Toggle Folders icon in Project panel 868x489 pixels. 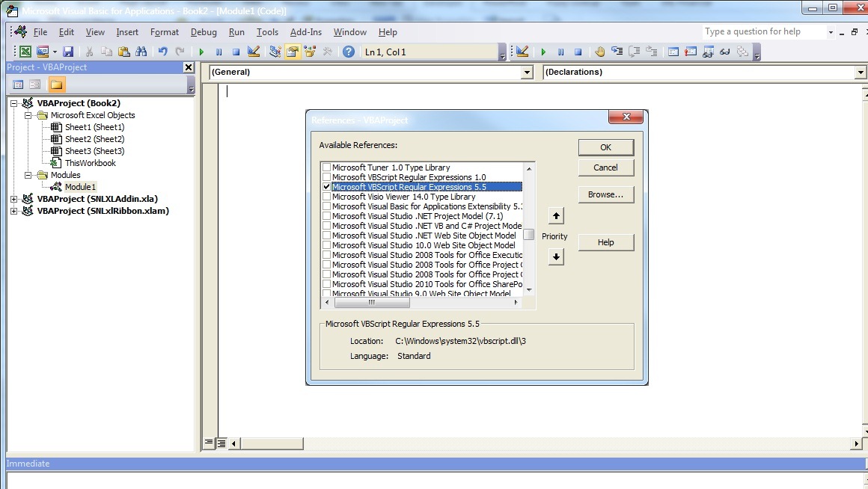click(x=56, y=84)
